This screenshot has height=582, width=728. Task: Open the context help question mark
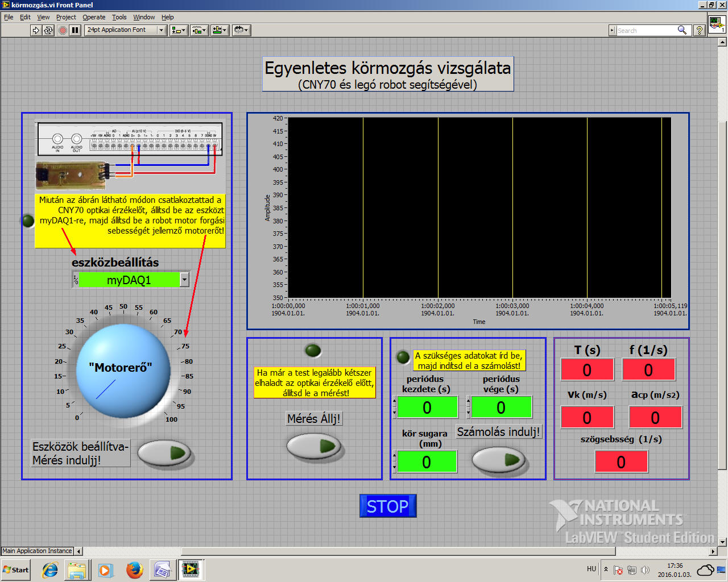(x=700, y=30)
